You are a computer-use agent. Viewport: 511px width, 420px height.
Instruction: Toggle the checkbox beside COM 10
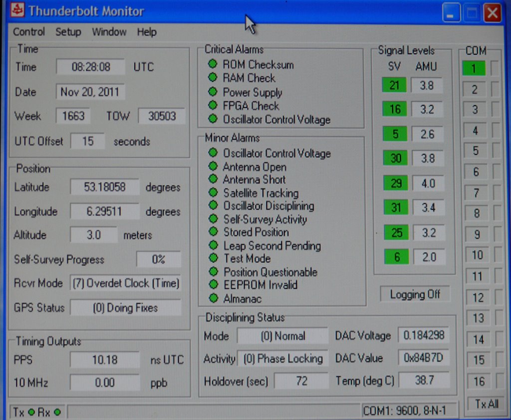click(x=499, y=255)
